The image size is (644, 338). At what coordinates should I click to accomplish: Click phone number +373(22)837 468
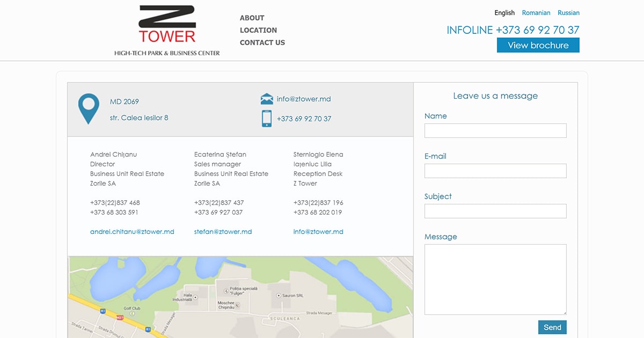[x=115, y=203]
